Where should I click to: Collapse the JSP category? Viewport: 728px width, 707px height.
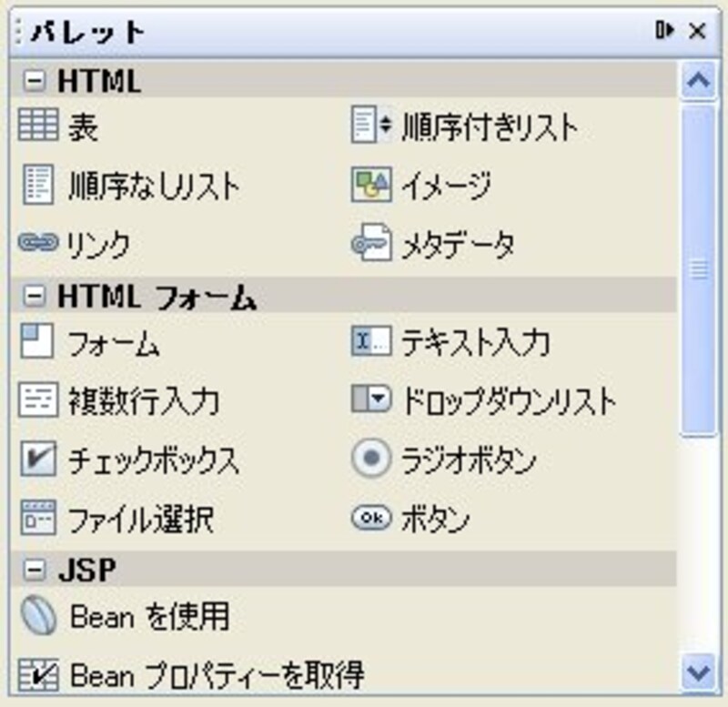tap(35, 571)
